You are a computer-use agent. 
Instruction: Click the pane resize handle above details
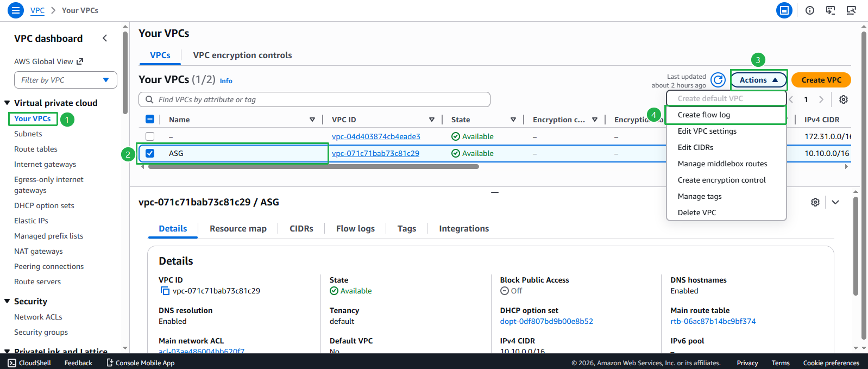pyautogui.click(x=495, y=192)
